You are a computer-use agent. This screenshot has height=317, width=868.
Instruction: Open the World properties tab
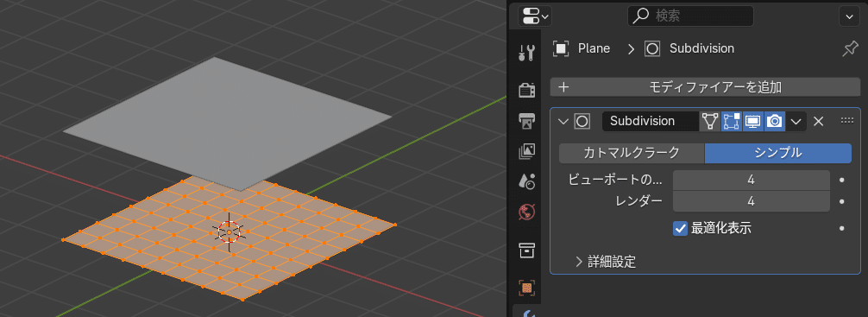click(526, 211)
